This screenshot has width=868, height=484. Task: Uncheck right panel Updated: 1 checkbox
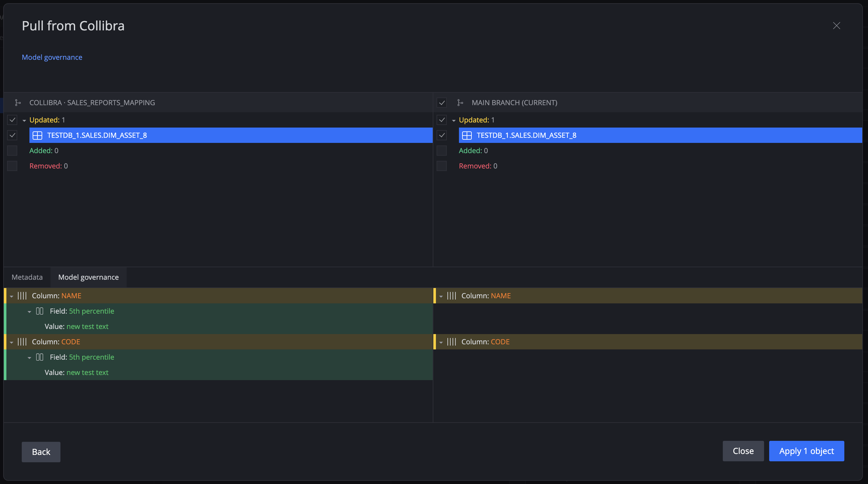click(442, 120)
